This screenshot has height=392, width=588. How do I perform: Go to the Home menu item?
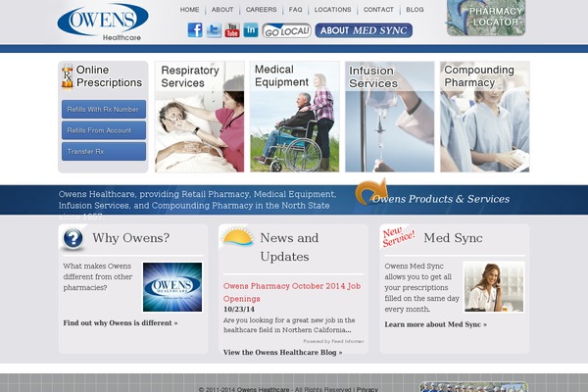189,10
